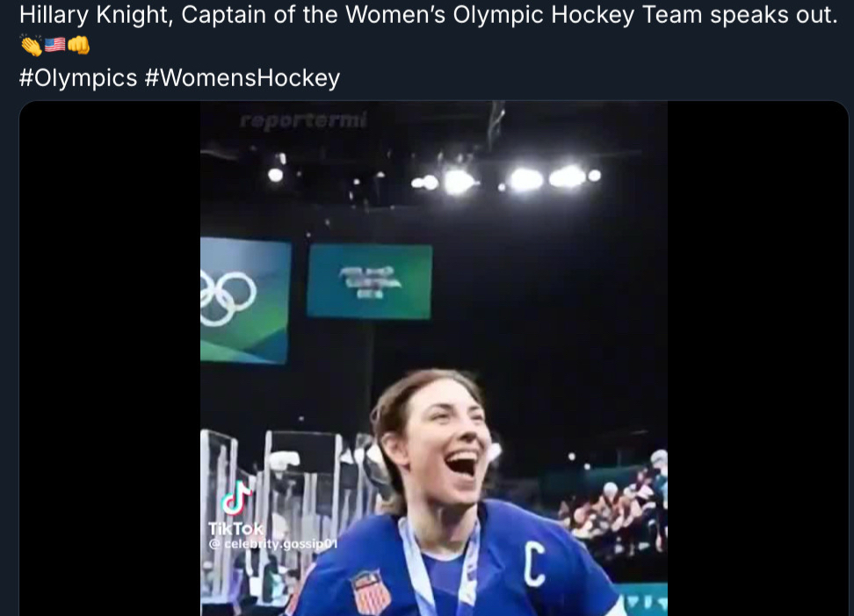The height and width of the screenshot is (616, 854).
Task: Click the black letterbox area left of video
Action: pyautogui.click(x=110, y=359)
